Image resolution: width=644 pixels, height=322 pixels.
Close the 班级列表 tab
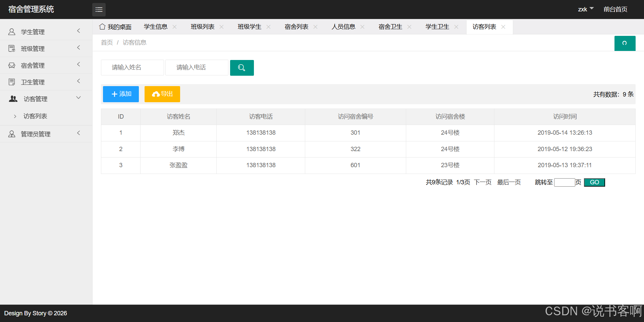click(x=221, y=27)
